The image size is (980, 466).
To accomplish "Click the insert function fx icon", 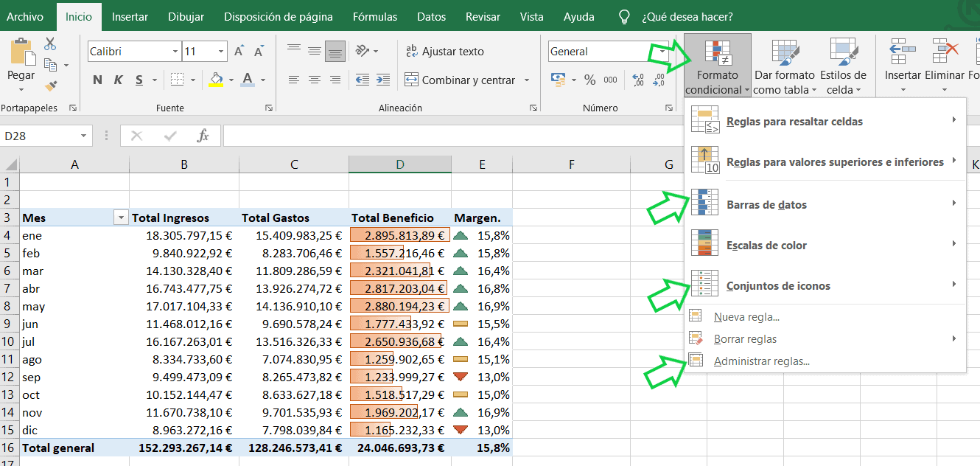I will pyautogui.click(x=203, y=136).
